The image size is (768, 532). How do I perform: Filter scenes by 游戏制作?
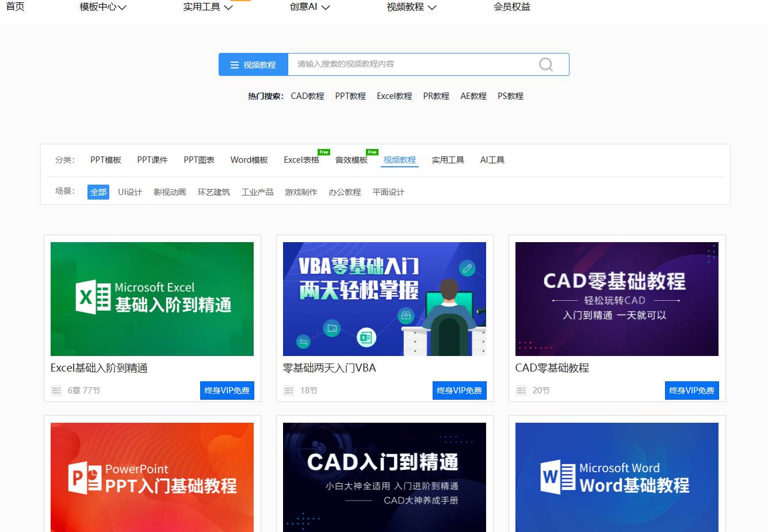coord(301,192)
